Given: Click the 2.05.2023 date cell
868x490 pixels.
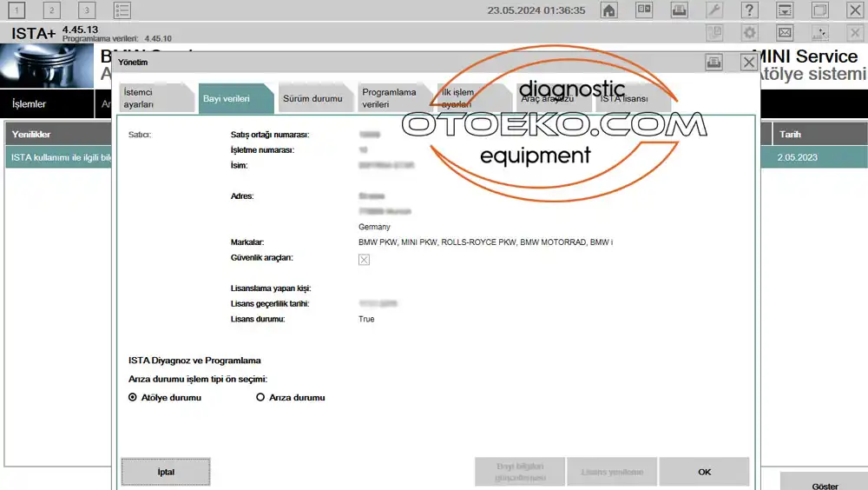Looking at the screenshot, I should (797, 157).
